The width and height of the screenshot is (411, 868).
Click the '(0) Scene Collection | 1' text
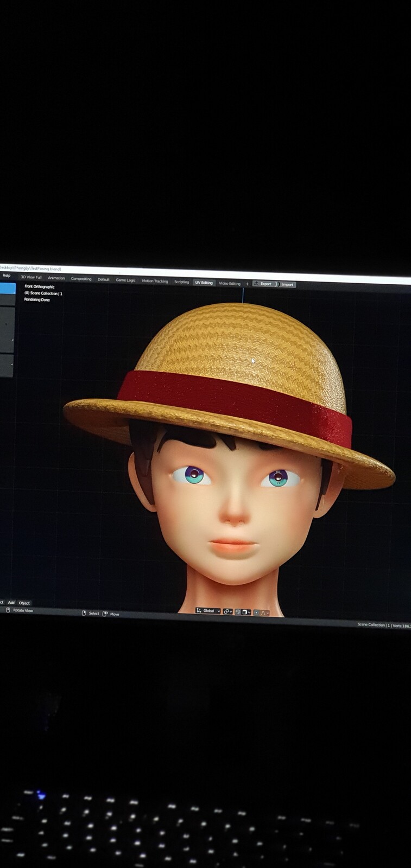tap(43, 293)
